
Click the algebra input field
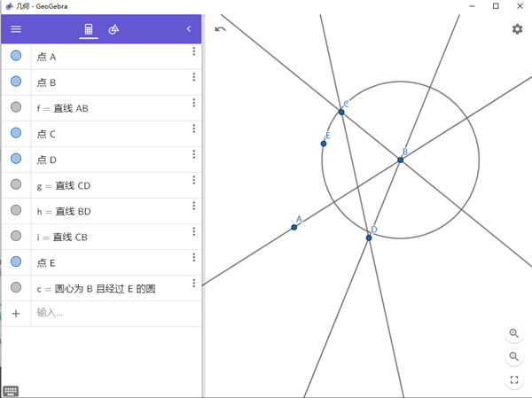[x=115, y=313]
